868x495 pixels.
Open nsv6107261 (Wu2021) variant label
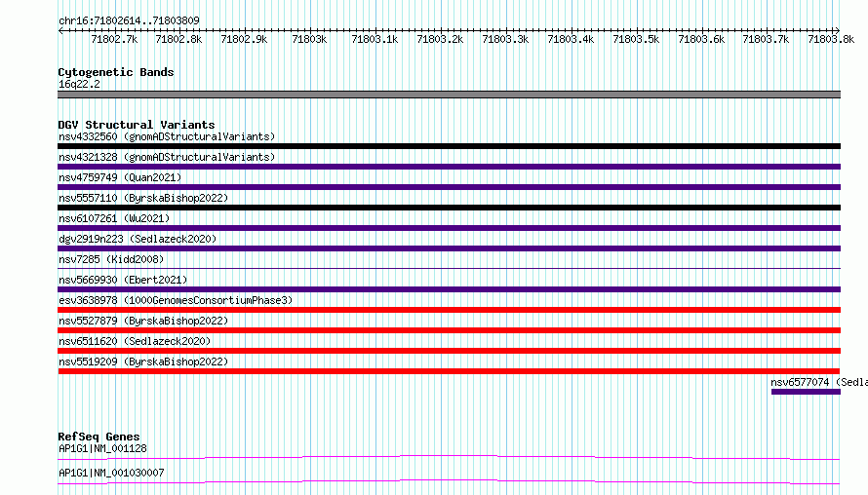[x=114, y=218]
